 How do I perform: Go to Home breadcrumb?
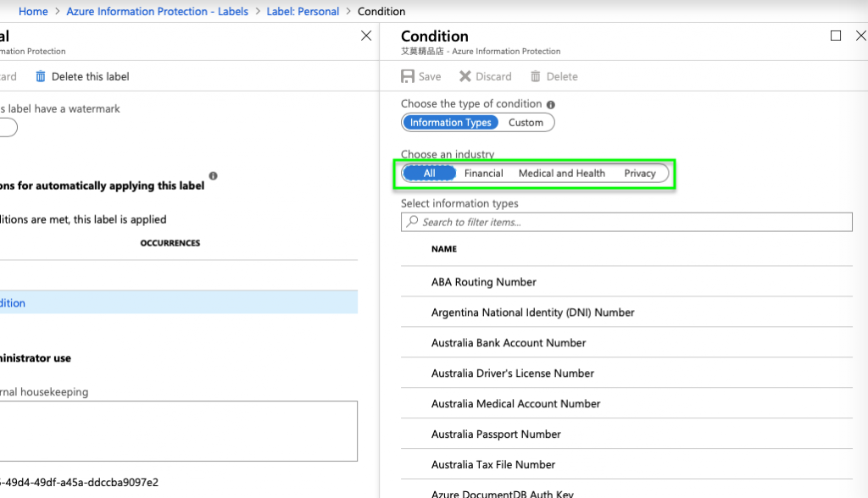[33, 12]
